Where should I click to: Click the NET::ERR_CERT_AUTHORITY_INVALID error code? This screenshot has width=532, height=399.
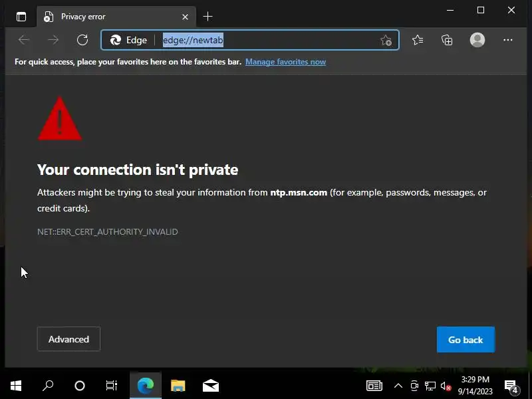[108, 231]
